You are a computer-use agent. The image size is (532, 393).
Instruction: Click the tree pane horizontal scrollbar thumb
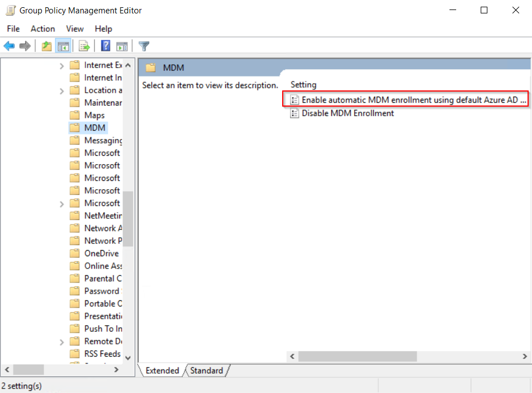coord(28,370)
